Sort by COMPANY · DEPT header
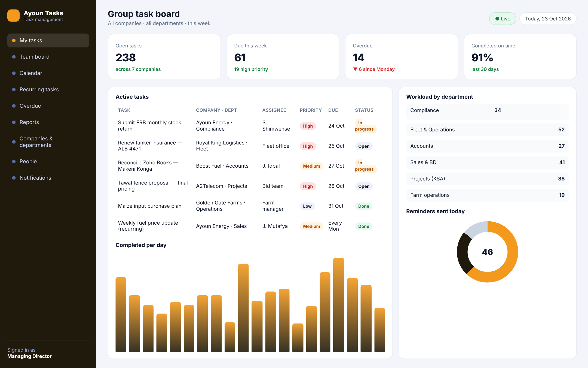The width and height of the screenshot is (588, 368). point(216,110)
